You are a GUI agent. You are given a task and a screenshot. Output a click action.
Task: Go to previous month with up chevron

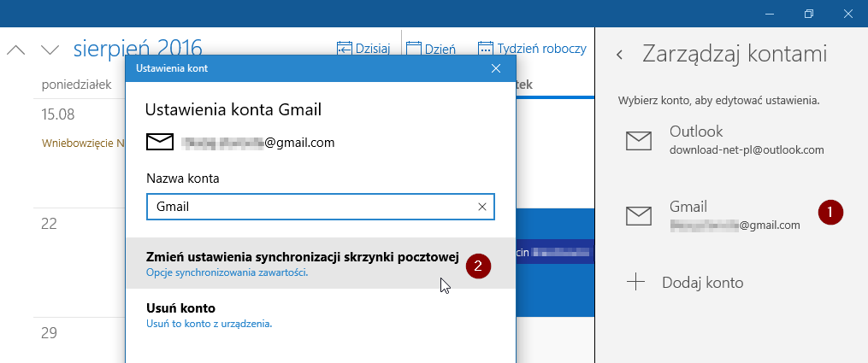coord(16,50)
